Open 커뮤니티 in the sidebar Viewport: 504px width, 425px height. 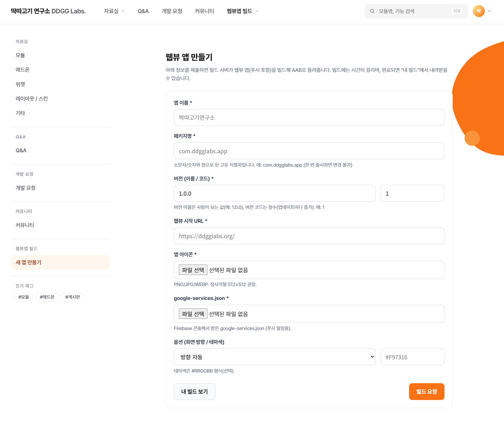60,225
